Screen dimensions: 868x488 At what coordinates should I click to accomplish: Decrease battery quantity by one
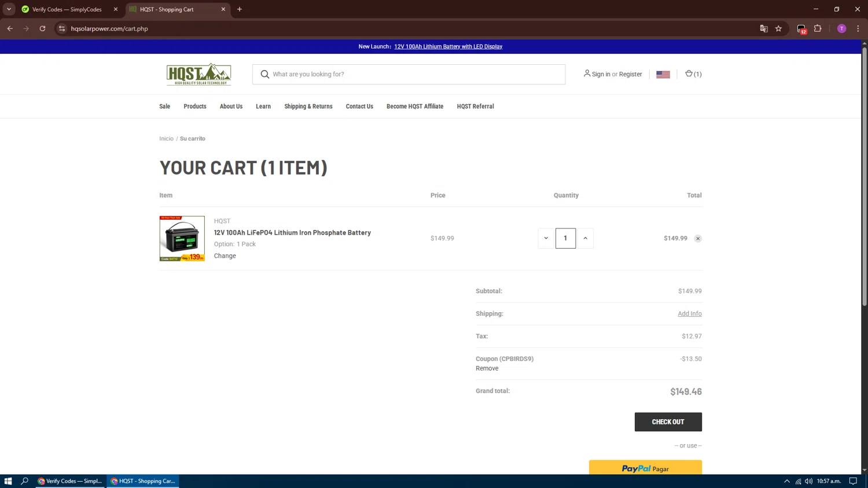[x=546, y=238]
